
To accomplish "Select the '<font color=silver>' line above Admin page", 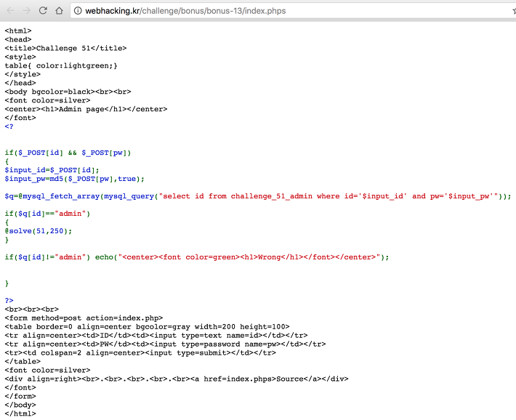I will [47, 100].
